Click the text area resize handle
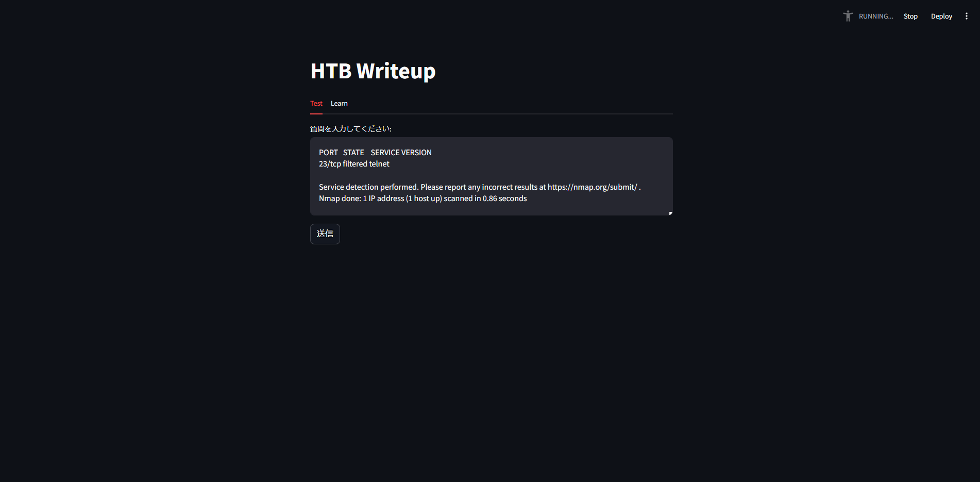This screenshot has width=980, height=482. (670, 213)
